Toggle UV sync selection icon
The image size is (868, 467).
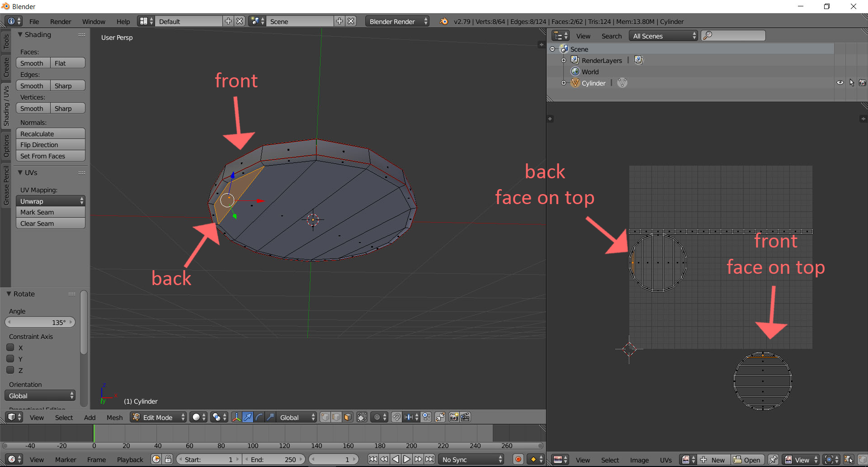(849, 460)
